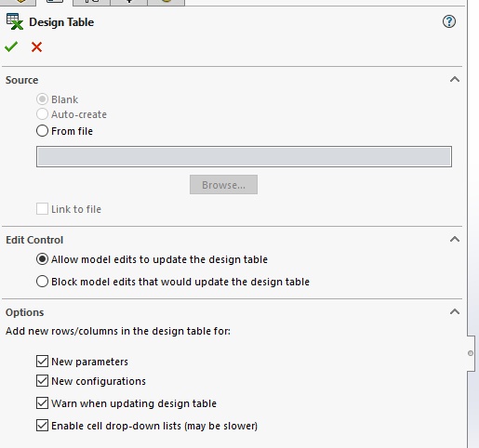Switch to FeatureManager design tree tab
The height and width of the screenshot is (448, 479).
point(18,2)
